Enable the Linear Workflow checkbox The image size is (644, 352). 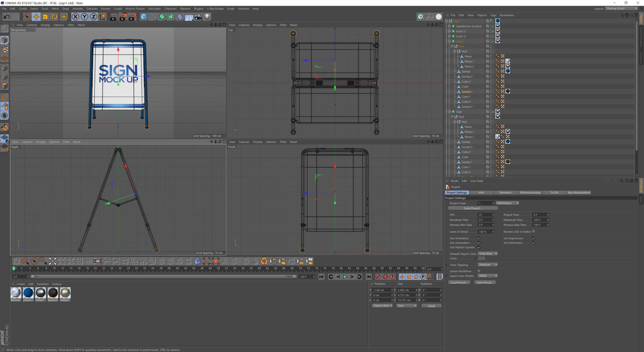point(479,271)
